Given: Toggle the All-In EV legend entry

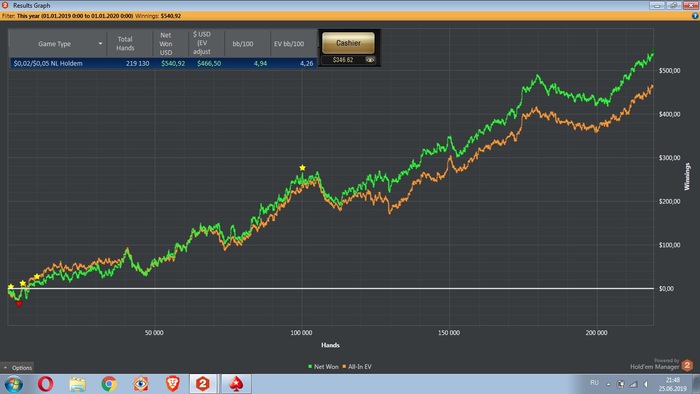Looking at the screenshot, I should (357, 367).
